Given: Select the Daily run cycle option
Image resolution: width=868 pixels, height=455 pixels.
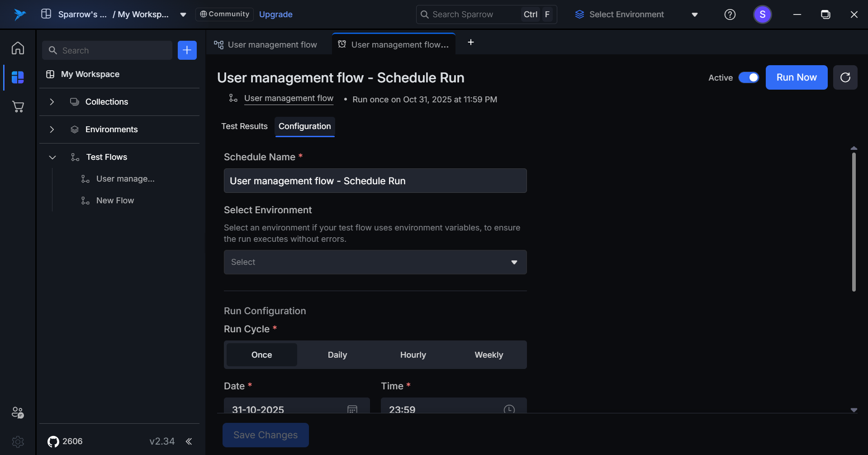Looking at the screenshot, I should [x=337, y=355].
